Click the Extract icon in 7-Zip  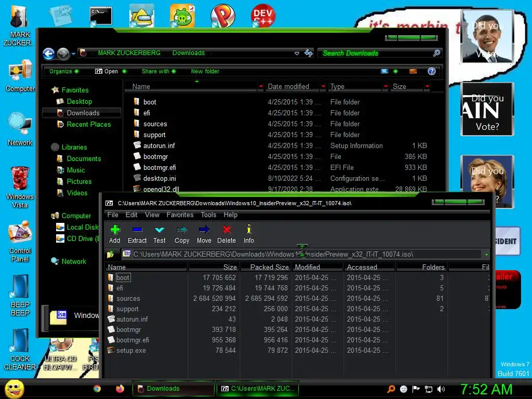(137, 234)
